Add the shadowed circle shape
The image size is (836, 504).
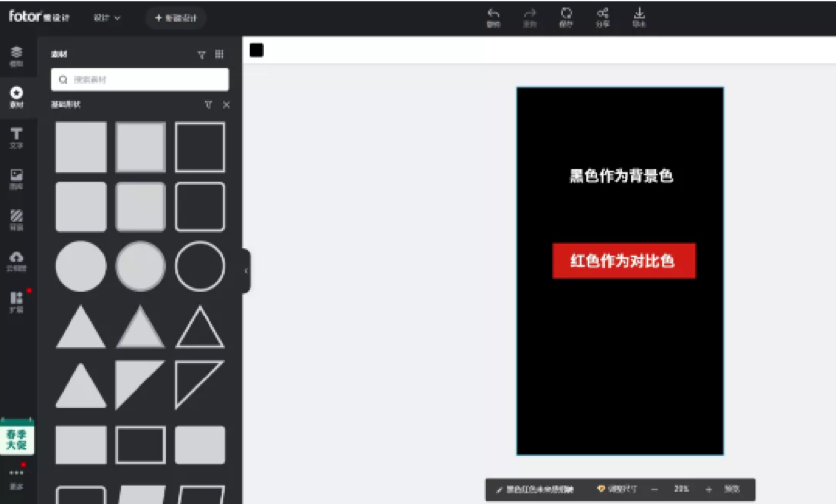(140, 266)
